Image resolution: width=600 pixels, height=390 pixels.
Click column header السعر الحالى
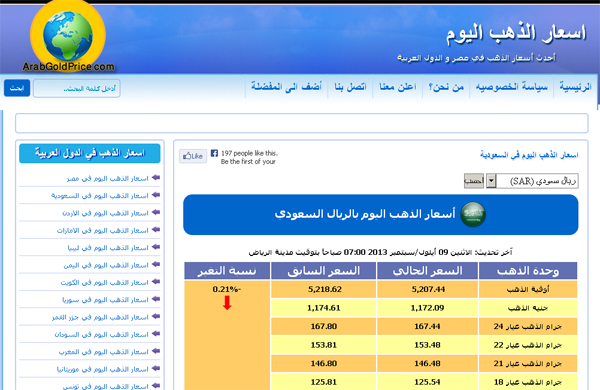(x=427, y=271)
